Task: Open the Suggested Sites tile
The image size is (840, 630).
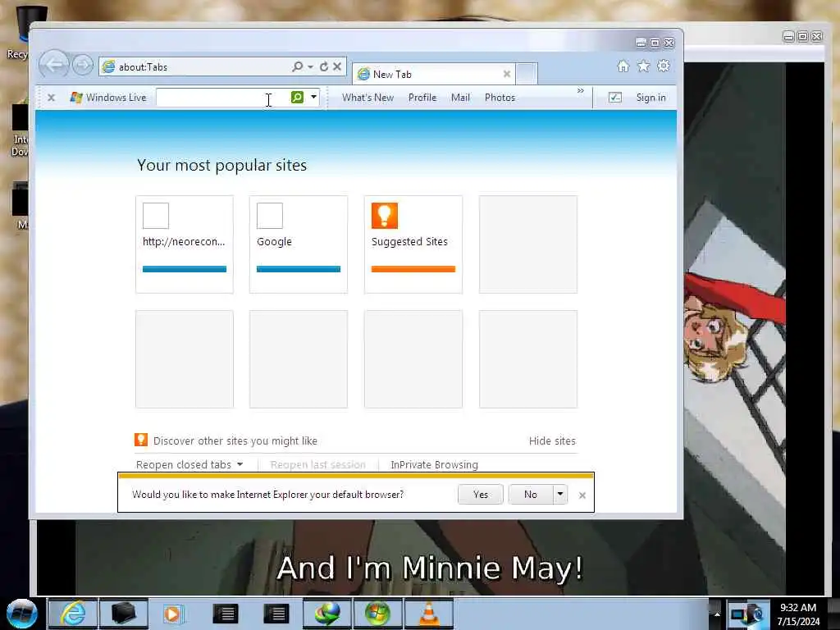Action: tap(413, 244)
